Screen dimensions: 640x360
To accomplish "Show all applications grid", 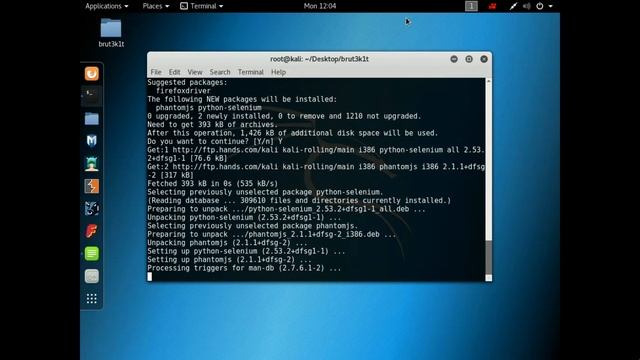I will click(91, 298).
